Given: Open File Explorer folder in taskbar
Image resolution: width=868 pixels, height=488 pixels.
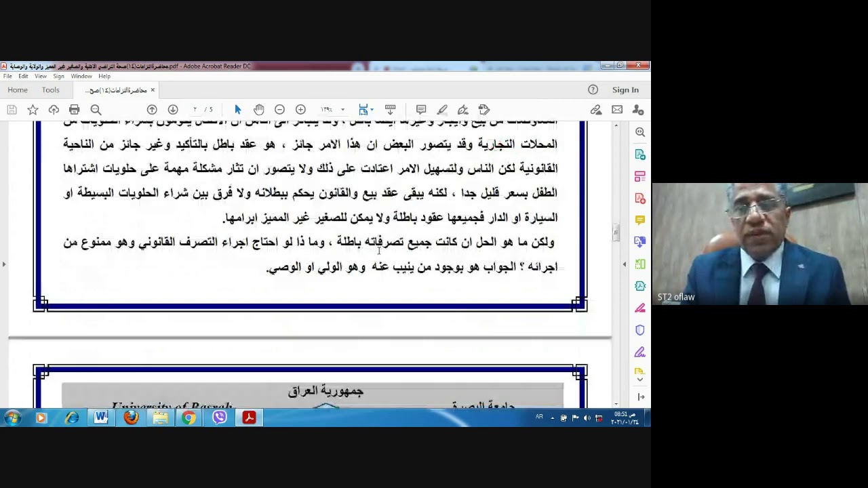Looking at the screenshot, I should (x=160, y=418).
